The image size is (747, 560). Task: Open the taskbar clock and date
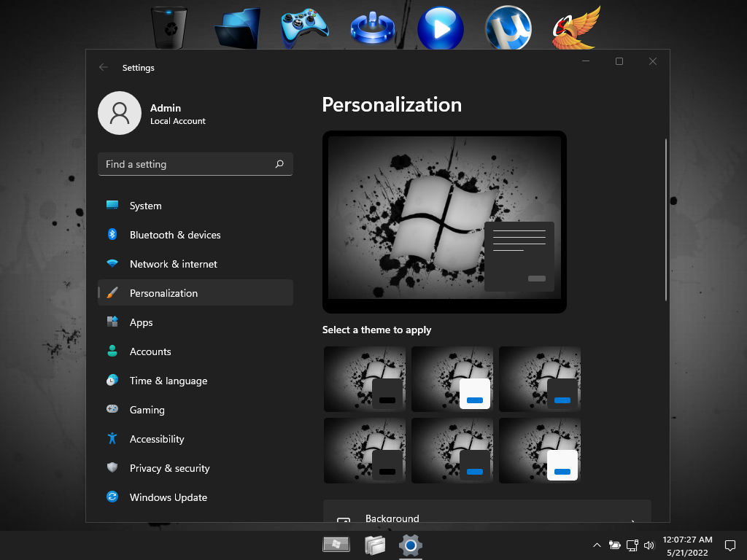[x=687, y=545]
